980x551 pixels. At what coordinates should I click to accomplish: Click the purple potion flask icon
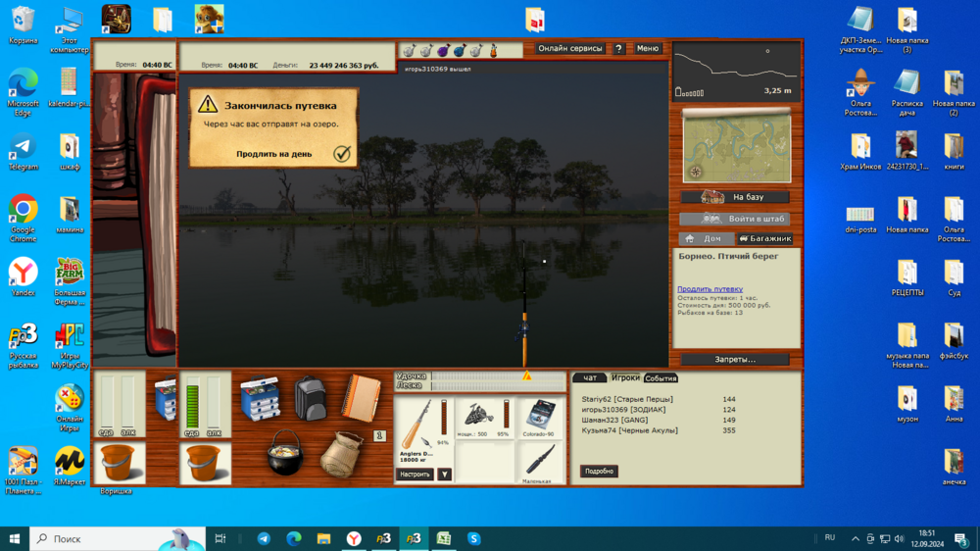coord(442,50)
